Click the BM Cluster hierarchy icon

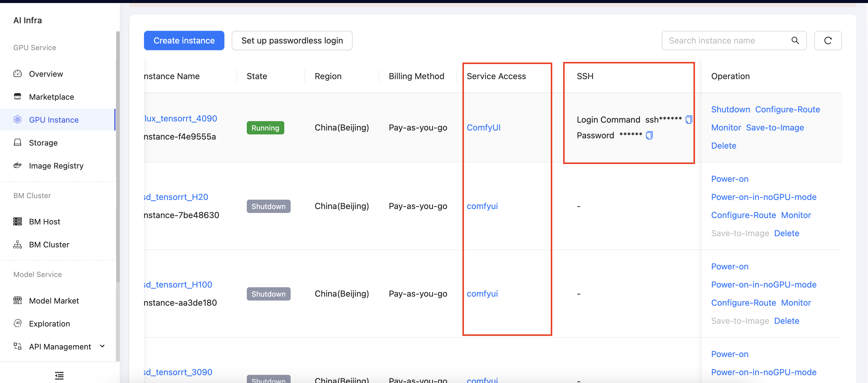18,244
